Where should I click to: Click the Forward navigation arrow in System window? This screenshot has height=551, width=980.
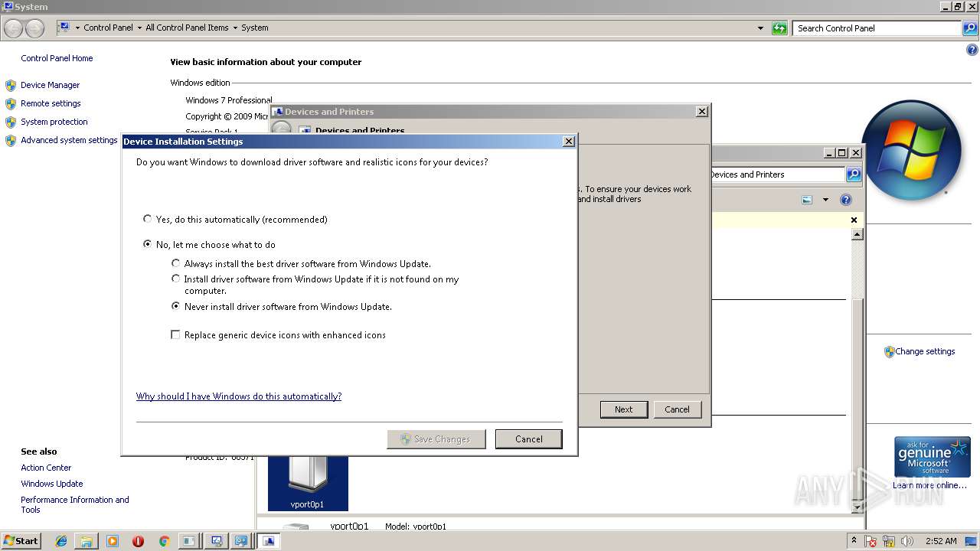click(x=34, y=28)
